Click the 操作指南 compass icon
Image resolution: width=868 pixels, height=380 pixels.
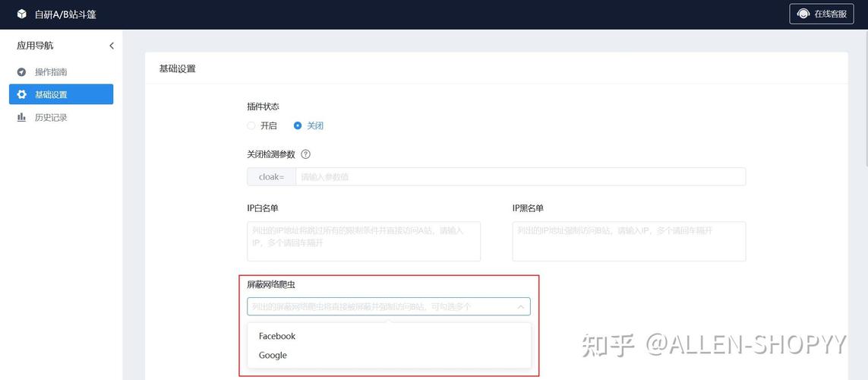21,72
